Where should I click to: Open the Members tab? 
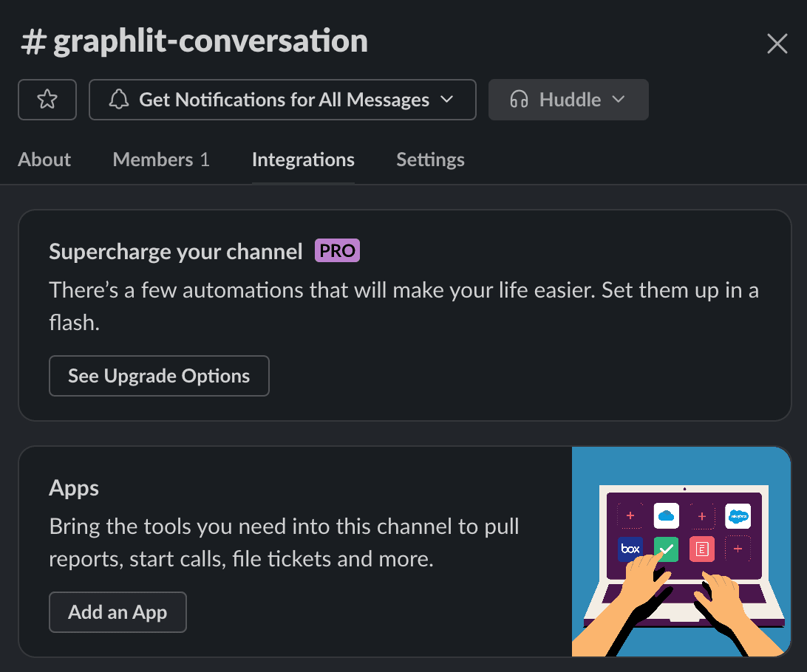point(161,160)
